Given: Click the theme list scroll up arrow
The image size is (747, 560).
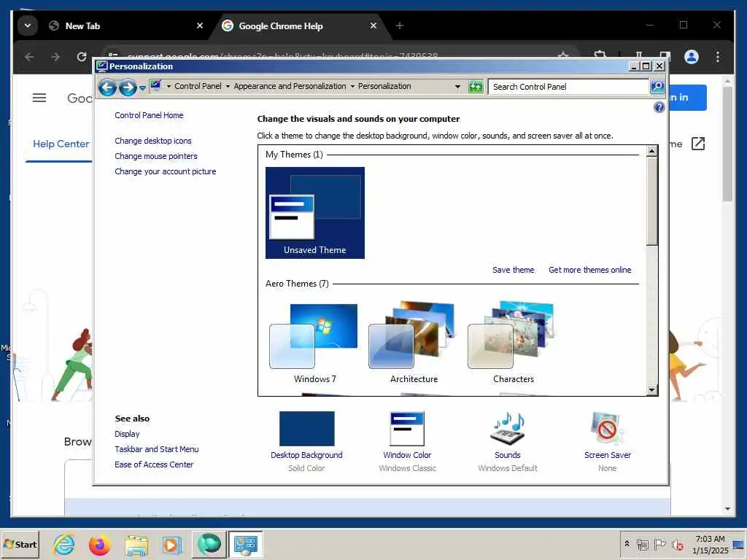Looking at the screenshot, I should [651, 152].
